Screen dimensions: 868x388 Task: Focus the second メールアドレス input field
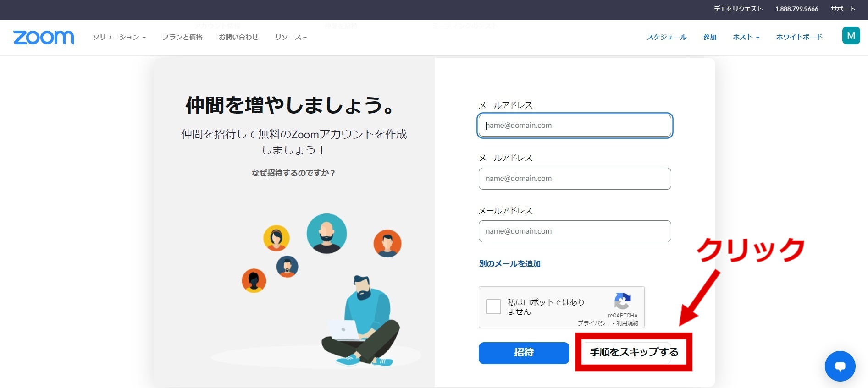tap(575, 179)
